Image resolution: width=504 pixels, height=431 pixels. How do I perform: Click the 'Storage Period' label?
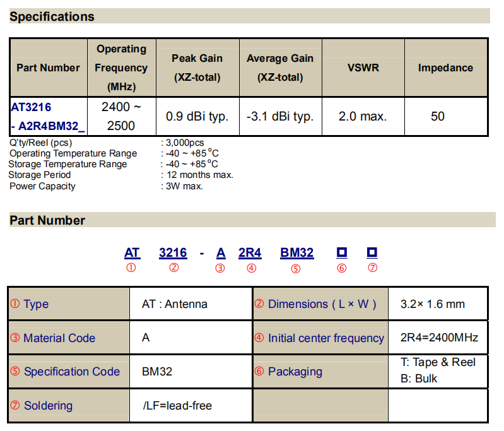tap(40, 175)
